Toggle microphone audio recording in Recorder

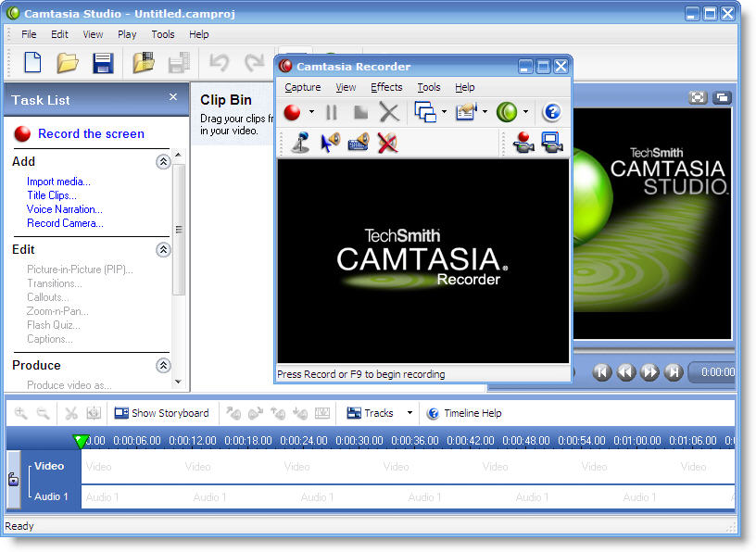click(301, 143)
